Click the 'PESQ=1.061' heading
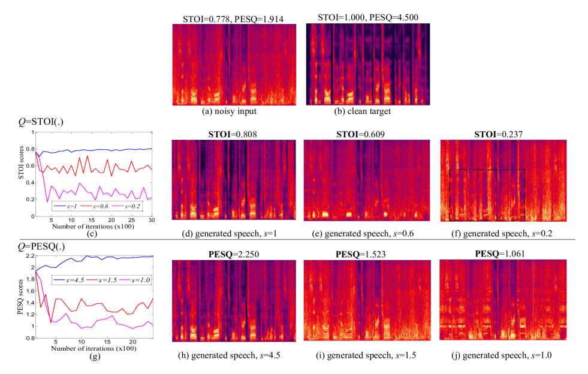Viewport: 588px width, 374px height. [x=500, y=254]
